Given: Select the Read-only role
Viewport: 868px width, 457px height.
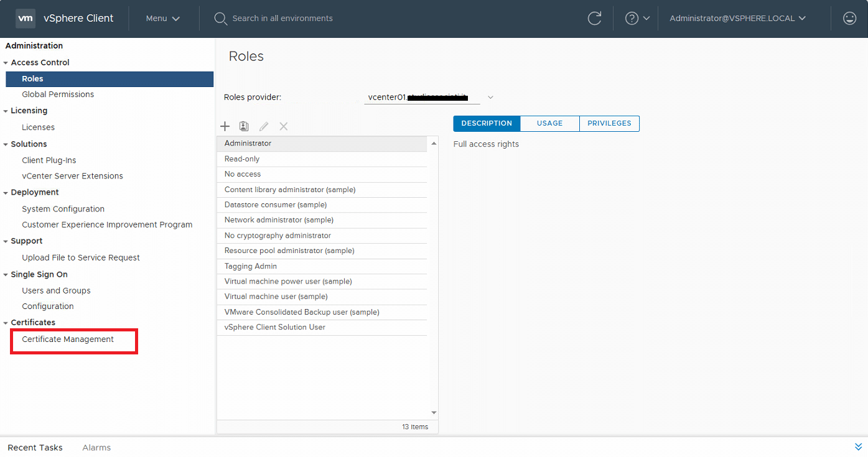Looking at the screenshot, I should pyautogui.click(x=322, y=159).
